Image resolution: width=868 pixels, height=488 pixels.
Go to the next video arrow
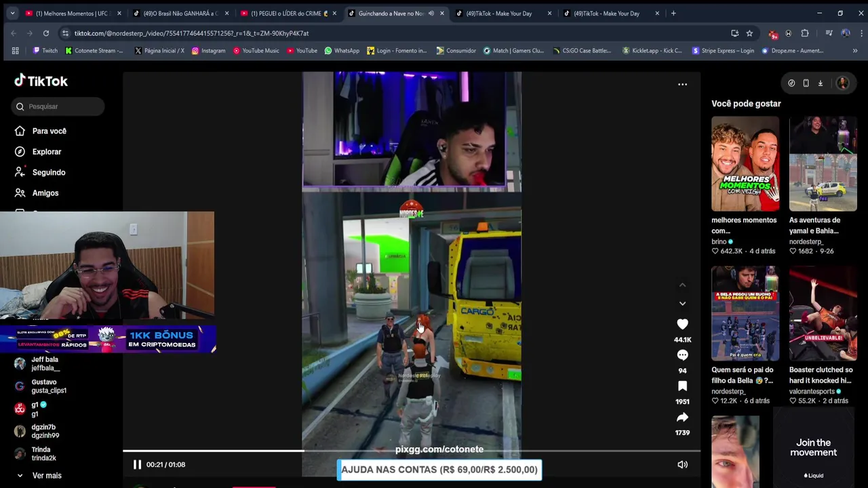pyautogui.click(x=682, y=304)
